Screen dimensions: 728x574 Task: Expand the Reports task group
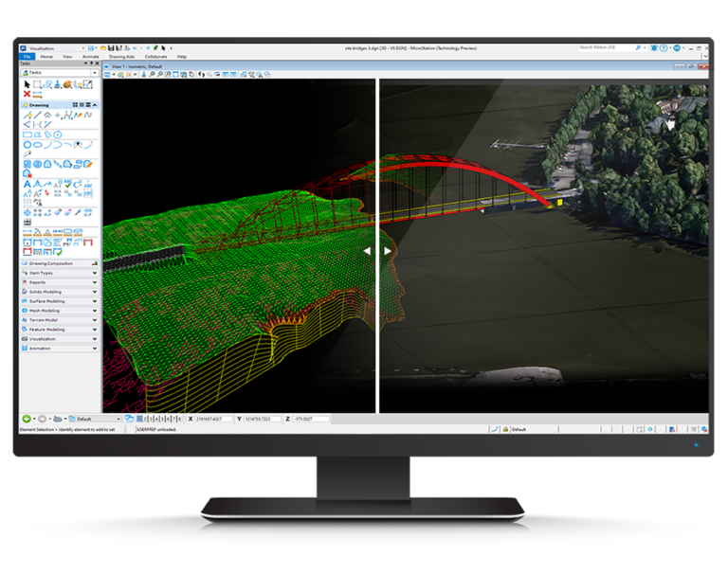click(x=95, y=282)
